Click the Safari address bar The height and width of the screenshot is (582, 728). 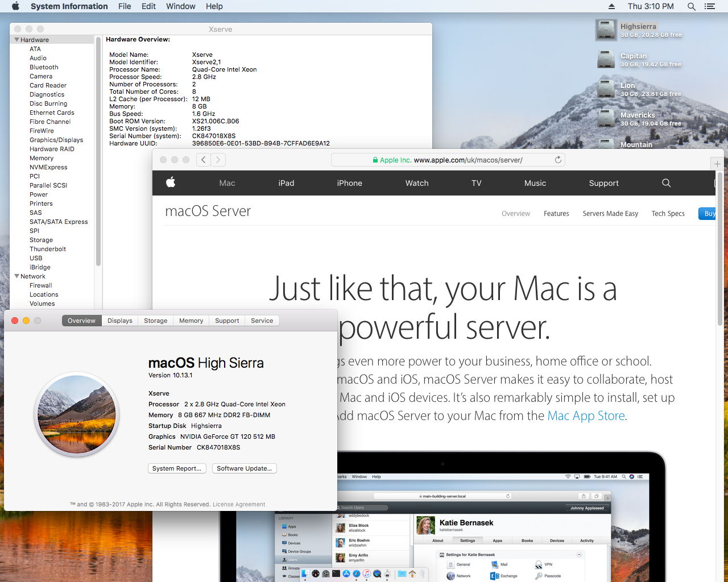448,160
